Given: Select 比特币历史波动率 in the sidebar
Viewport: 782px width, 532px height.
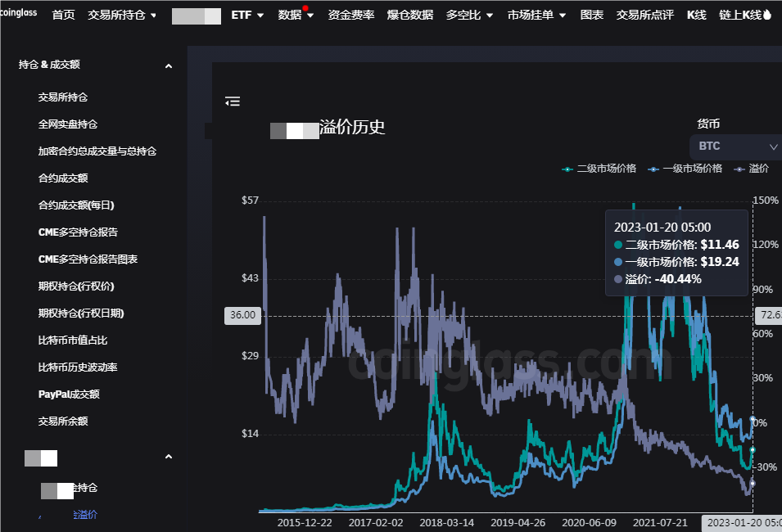Looking at the screenshot, I should 78,367.
